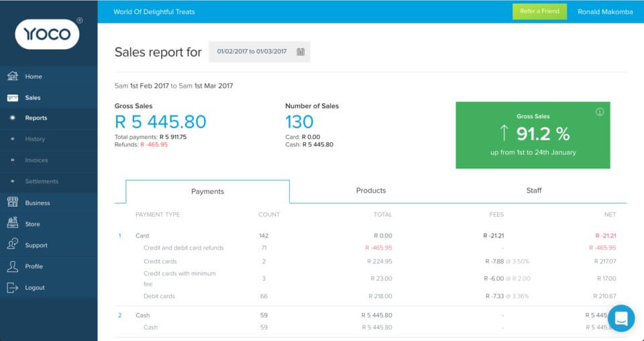This screenshot has width=644, height=341.
Task: Open the date range field 01/02/2017 to 01/03/2017
Action: [x=259, y=52]
